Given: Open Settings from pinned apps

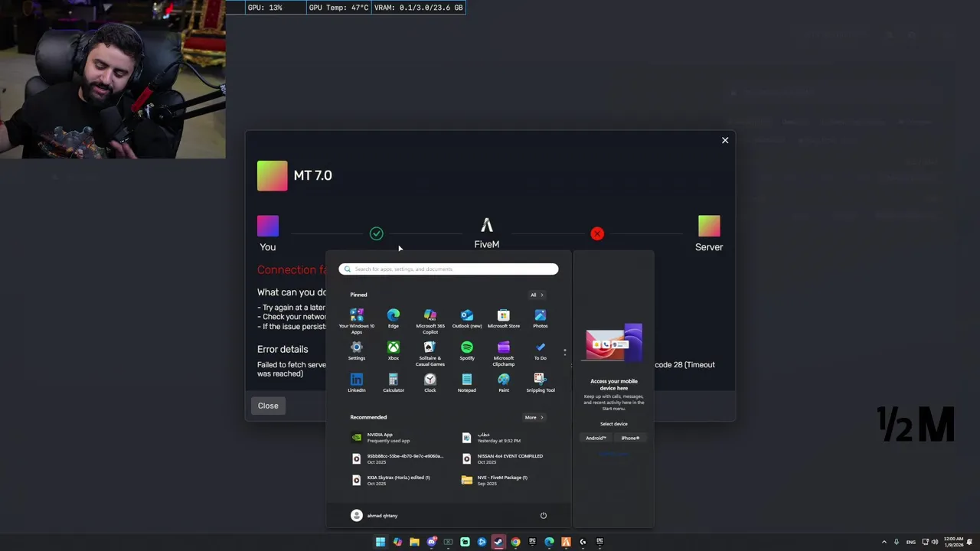Looking at the screenshot, I should 357,350.
